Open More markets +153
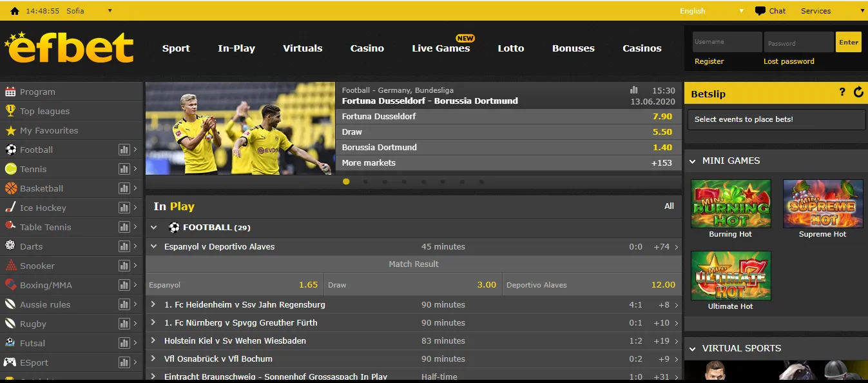This screenshot has height=383, width=868. (508, 162)
